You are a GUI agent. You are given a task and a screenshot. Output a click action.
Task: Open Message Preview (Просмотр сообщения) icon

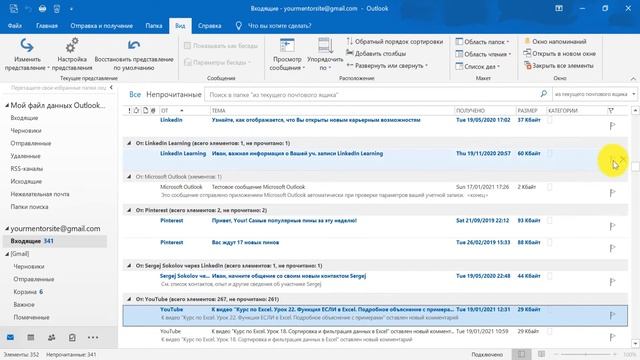pos(287,45)
